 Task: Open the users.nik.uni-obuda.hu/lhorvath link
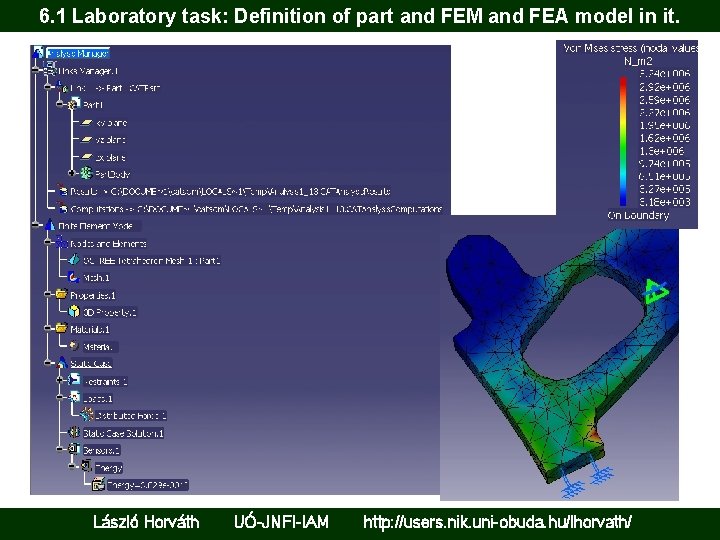497,522
